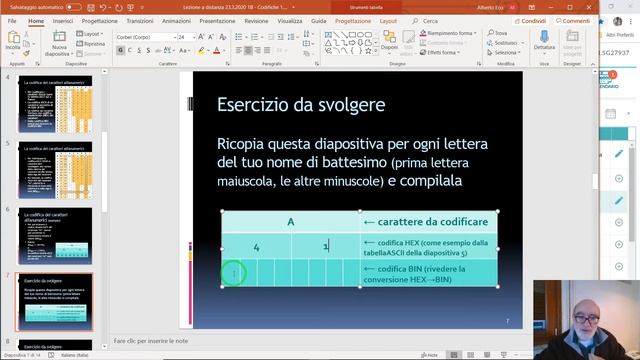Click the Format Painter brush icon

(27, 53)
